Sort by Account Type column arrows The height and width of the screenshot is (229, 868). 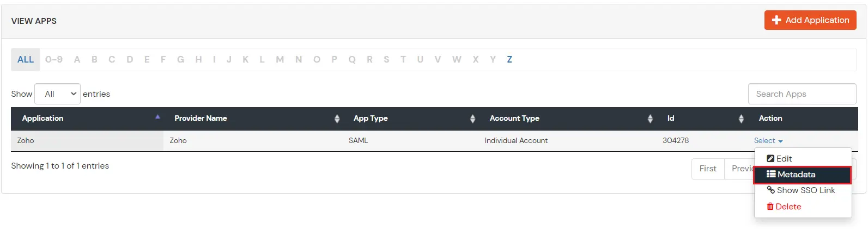[650, 119]
